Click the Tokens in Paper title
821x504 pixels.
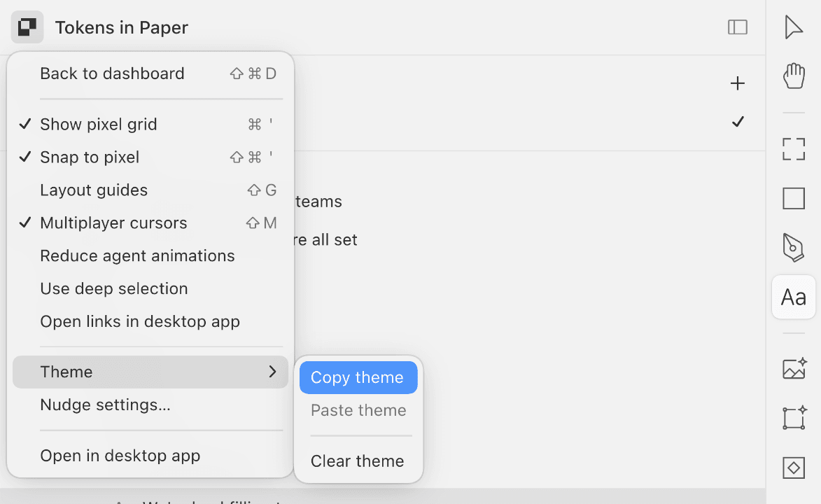pos(122,28)
